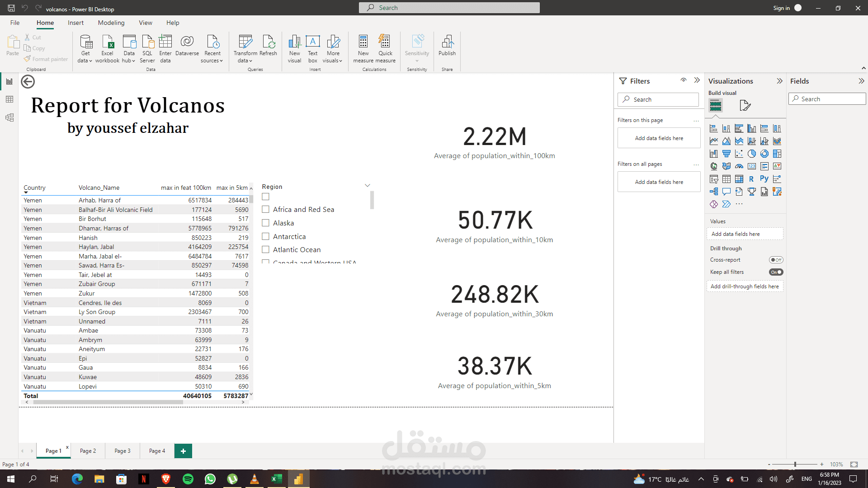Click the Back arrow button on canvas
This screenshot has width=868, height=488.
point(28,82)
